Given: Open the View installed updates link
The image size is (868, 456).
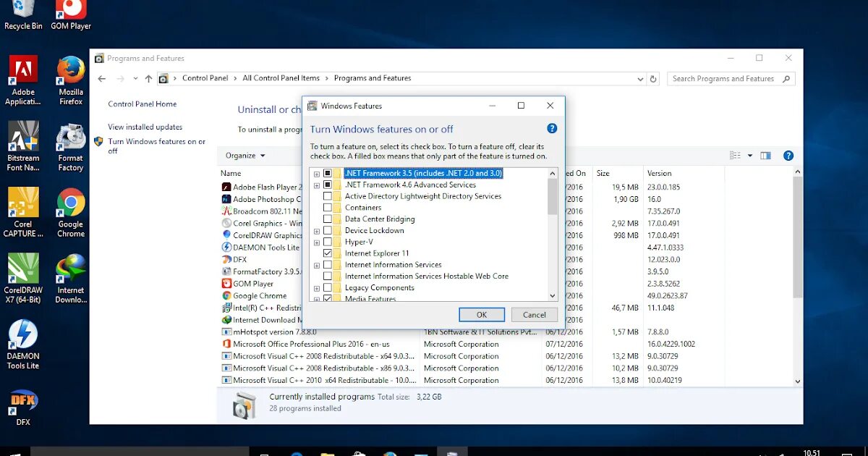Looking at the screenshot, I should tap(145, 127).
